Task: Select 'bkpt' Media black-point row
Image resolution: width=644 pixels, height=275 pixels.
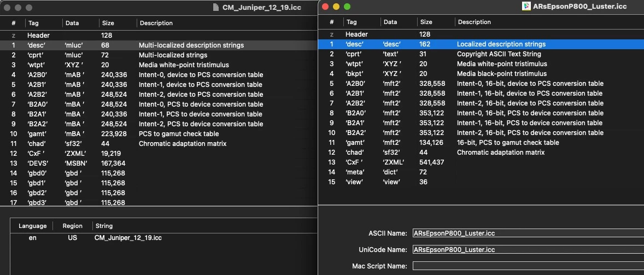Action: (481, 73)
